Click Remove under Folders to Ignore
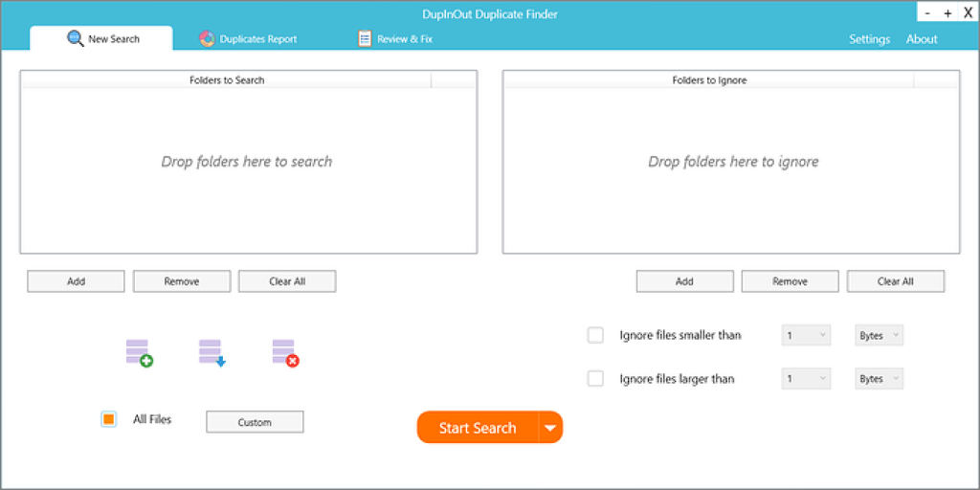 (790, 281)
